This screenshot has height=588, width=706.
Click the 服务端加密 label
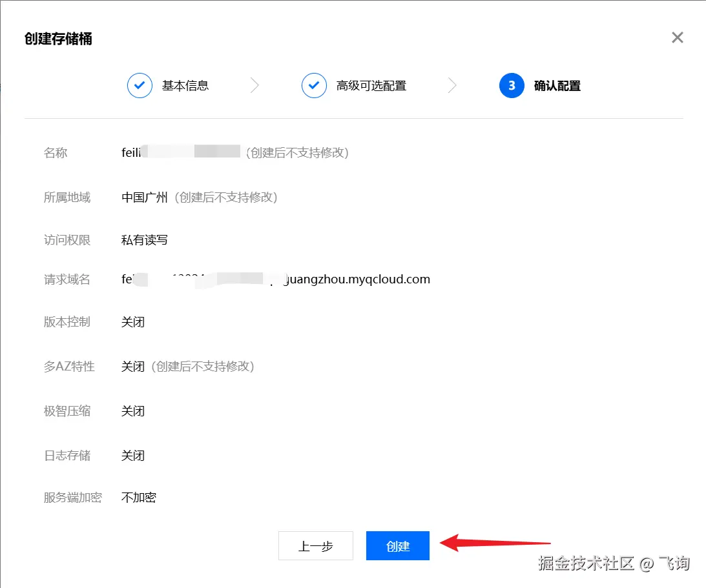72,497
